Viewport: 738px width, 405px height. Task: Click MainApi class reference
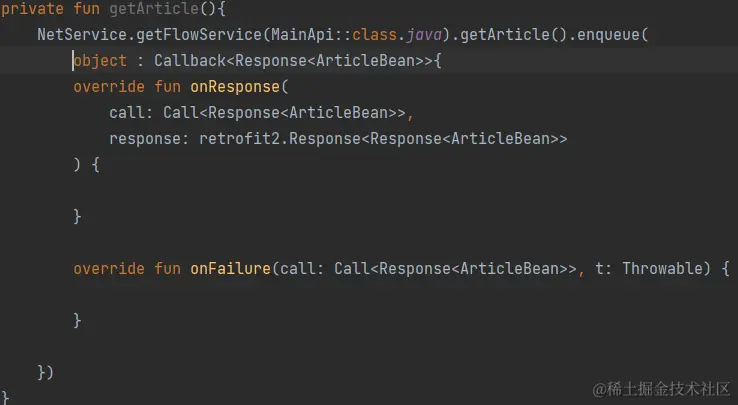(x=302, y=34)
